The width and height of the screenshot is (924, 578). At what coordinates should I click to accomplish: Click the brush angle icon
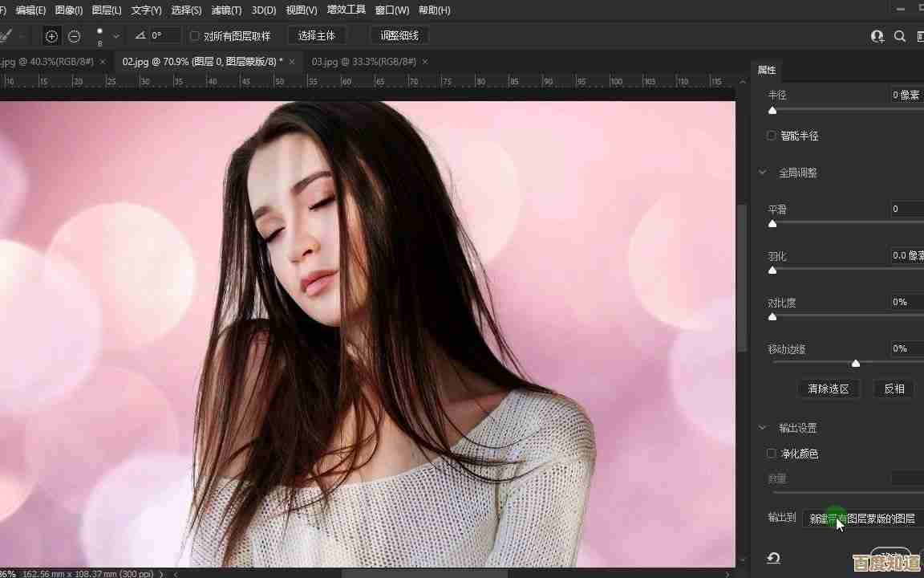coord(140,36)
